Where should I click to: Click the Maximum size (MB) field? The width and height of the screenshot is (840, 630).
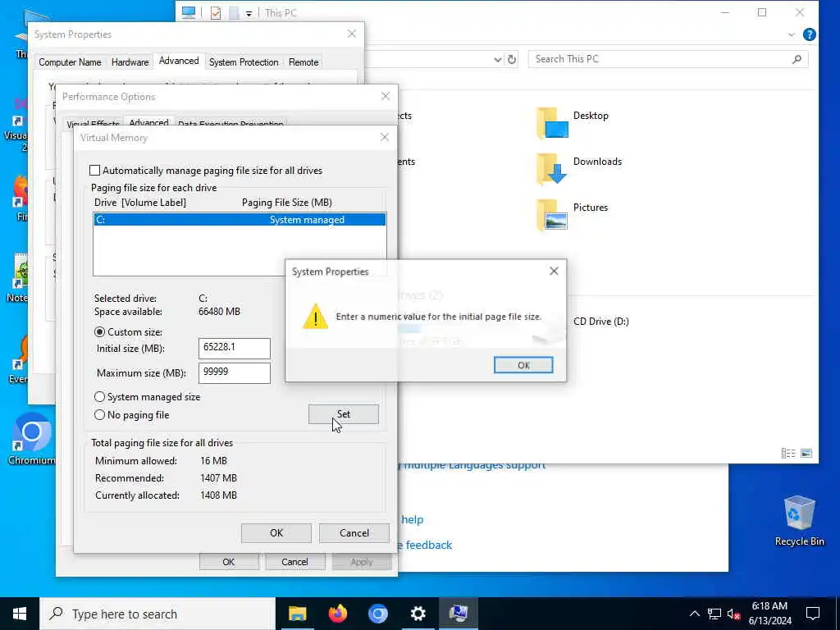point(234,373)
